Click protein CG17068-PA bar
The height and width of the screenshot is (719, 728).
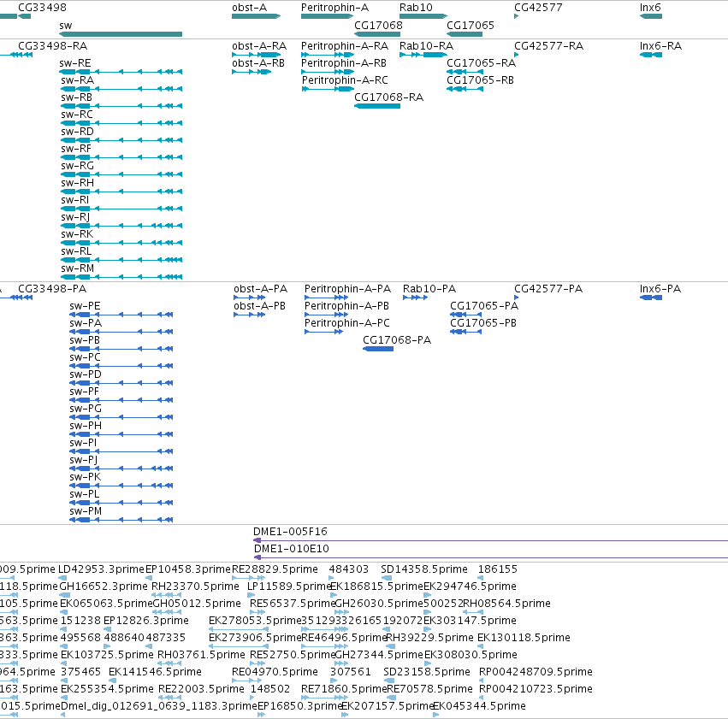(378, 349)
